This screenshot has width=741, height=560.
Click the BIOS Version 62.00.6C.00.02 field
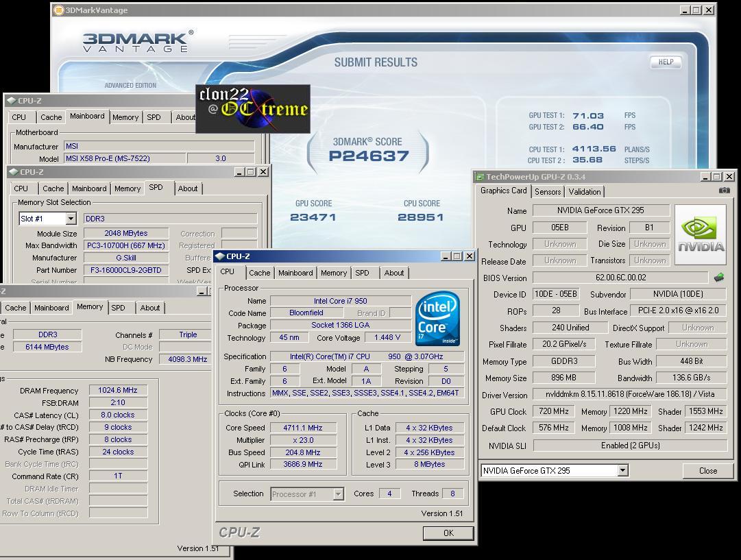point(620,278)
